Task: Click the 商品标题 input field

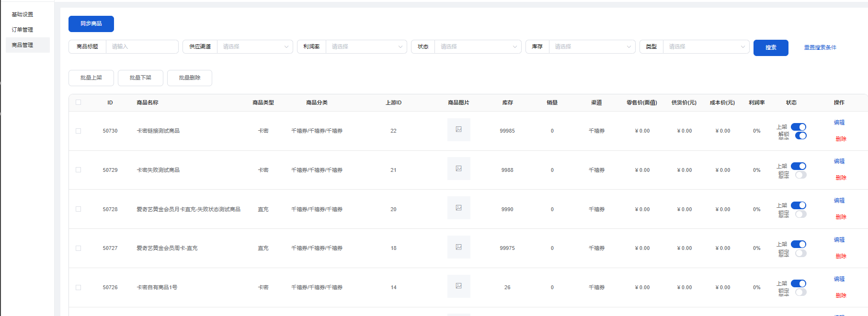Action: tap(142, 47)
